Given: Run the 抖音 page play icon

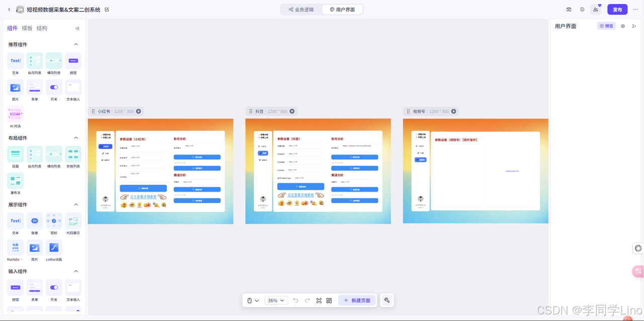Looking at the screenshot, I should (292, 111).
